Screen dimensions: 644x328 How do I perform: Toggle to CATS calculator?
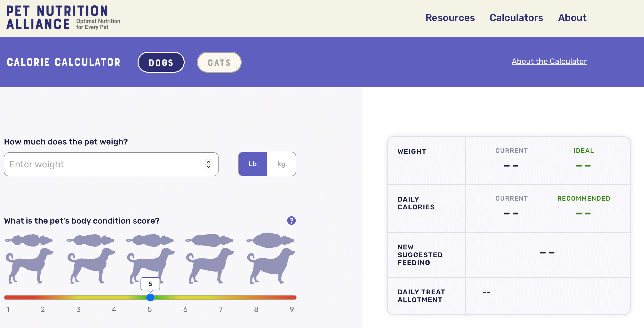[219, 62]
